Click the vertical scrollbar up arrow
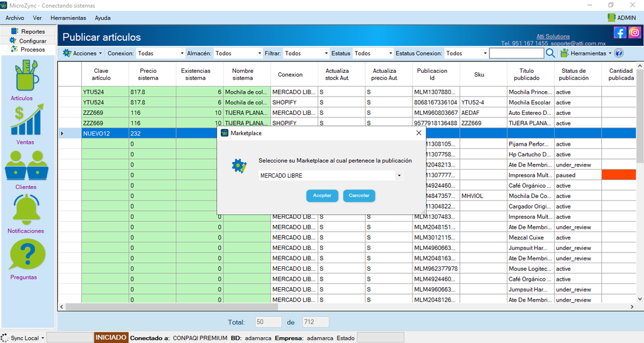The width and height of the screenshot is (644, 343). [x=640, y=65]
